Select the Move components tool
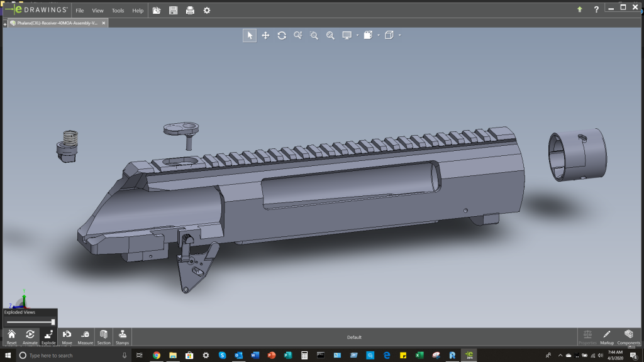 tap(67, 337)
